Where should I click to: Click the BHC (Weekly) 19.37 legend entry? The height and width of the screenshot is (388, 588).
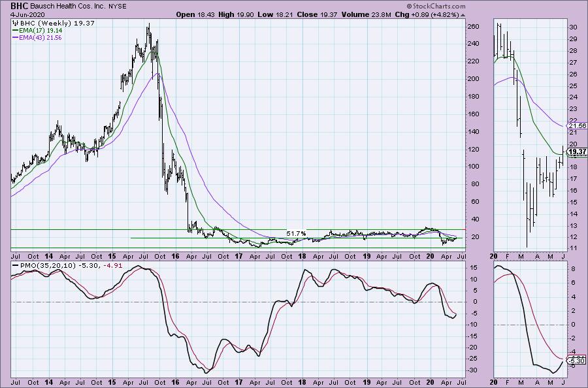pyautogui.click(x=57, y=24)
